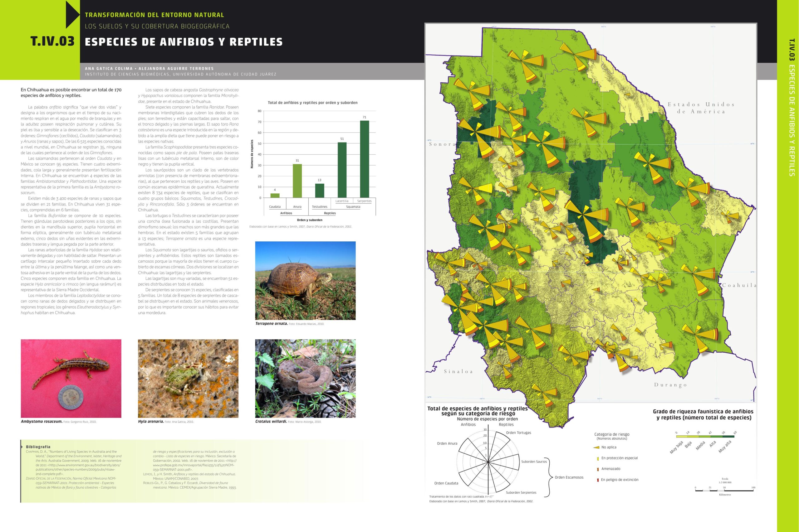Open the Crotalus willardi rattlesnake photo

(x=305, y=378)
